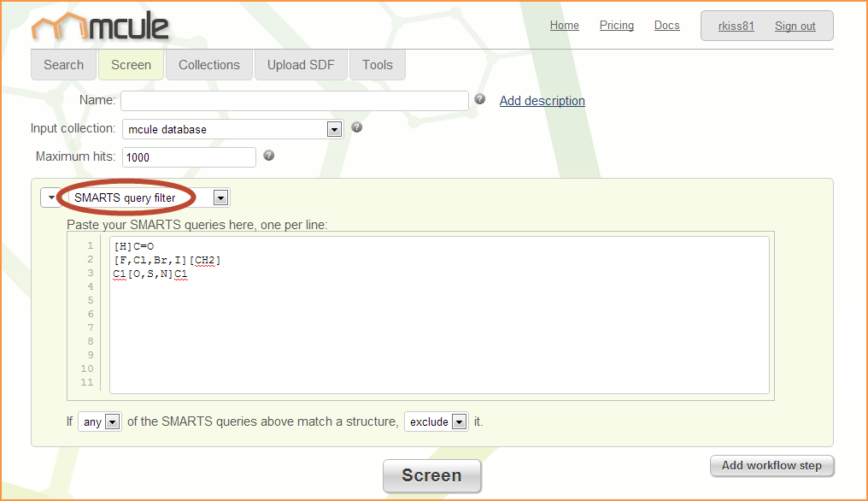Click the [H]C=O query line
The height and width of the screenshot is (501, 868).
134,246
